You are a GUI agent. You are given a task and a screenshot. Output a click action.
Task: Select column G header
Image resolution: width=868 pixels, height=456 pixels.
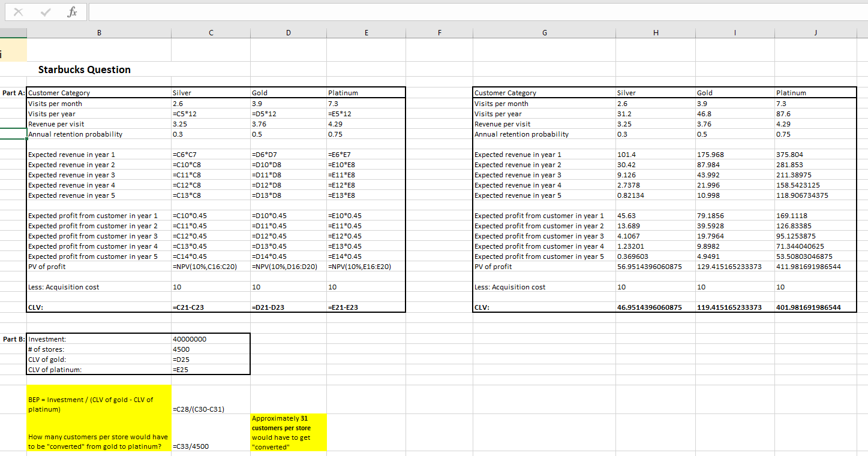pyautogui.click(x=544, y=34)
